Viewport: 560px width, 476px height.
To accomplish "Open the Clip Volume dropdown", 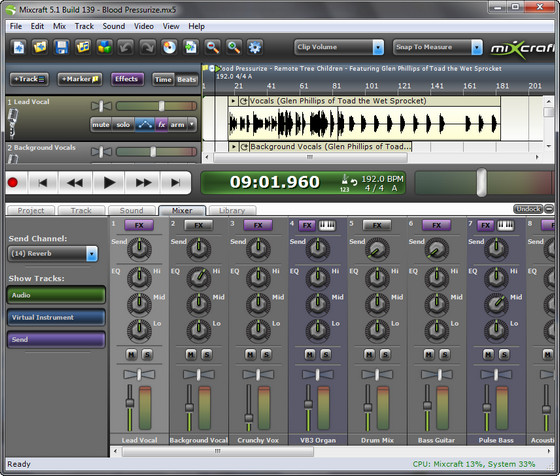I will tap(339, 47).
